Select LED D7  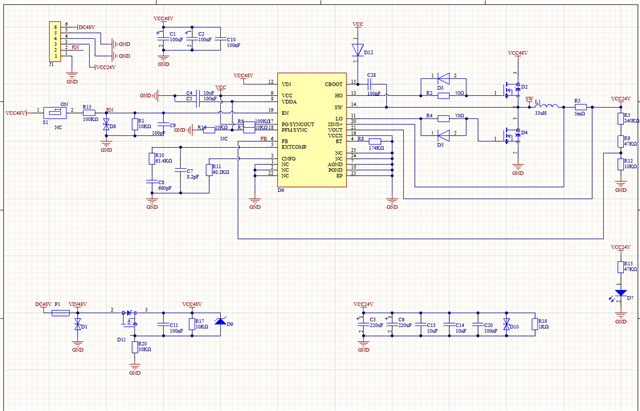621,293
